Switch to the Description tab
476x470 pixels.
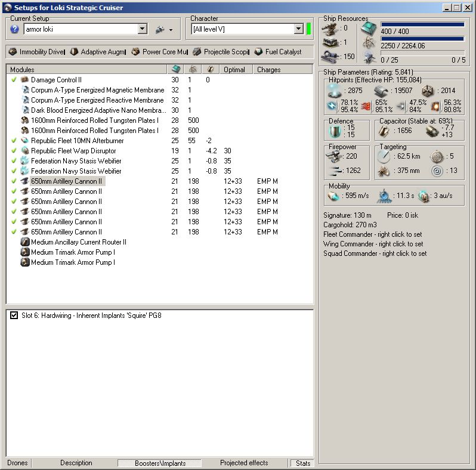click(x=76, y=463)
